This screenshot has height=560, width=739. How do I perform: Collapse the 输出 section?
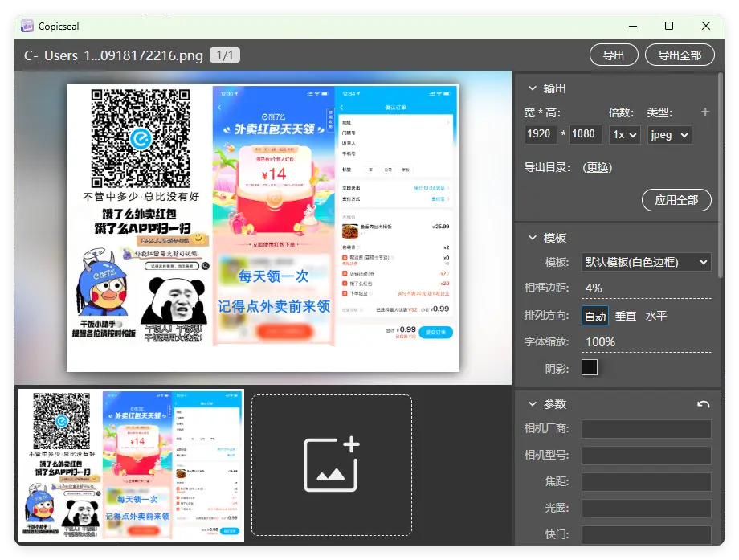pos(532,88)
